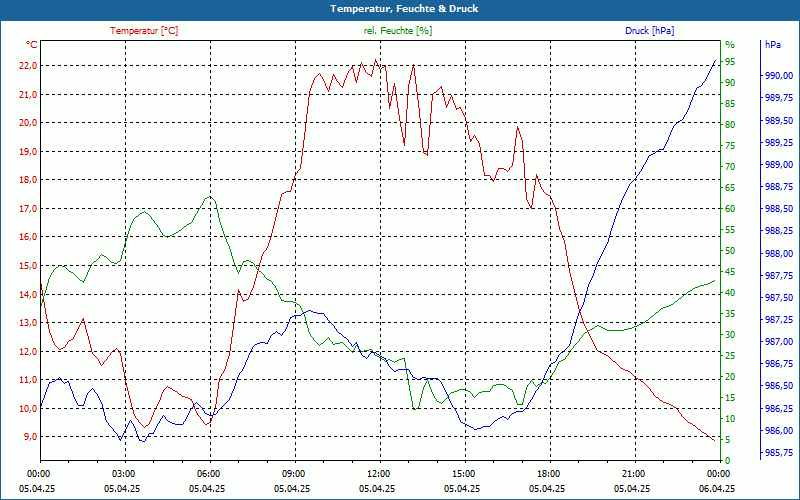Click the red °C unit label on left axis
Viewport: 800px width, 500px height.
[31, 45]
